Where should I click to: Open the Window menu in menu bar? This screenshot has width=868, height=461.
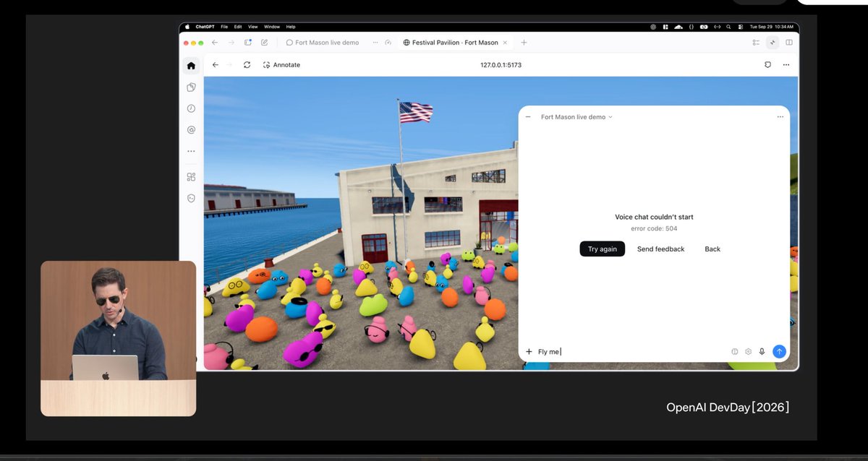click(272, 27)
